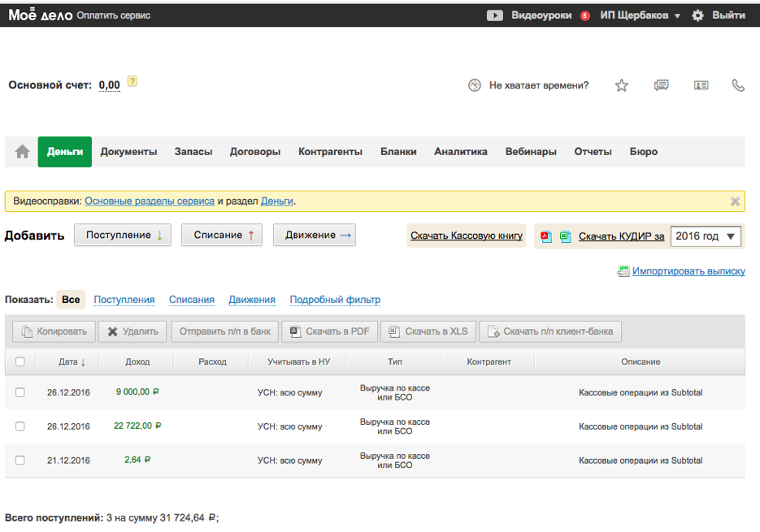Click the phone call icon
The width and height of the screenshot is (760, 532).
pos(738,85)
